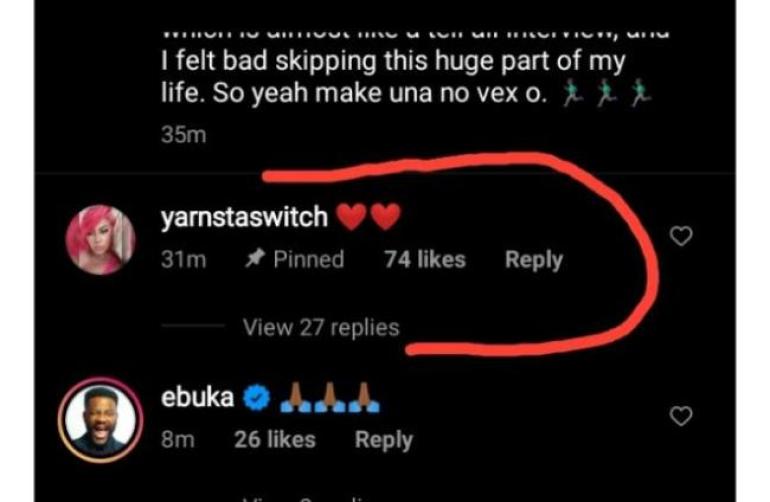The height and width of the screenshot is (502, 770).
Task: View the 74 likes on the pinned comment
Action: pyautogui.click(x=425, y=260)
